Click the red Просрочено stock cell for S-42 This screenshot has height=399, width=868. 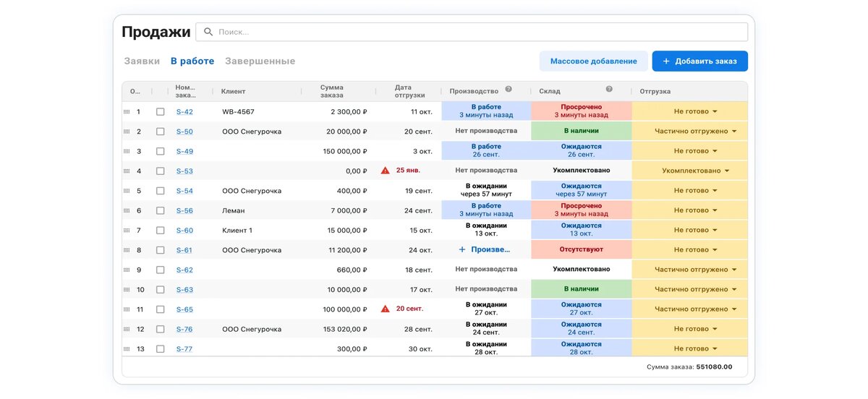pos(582,111)
